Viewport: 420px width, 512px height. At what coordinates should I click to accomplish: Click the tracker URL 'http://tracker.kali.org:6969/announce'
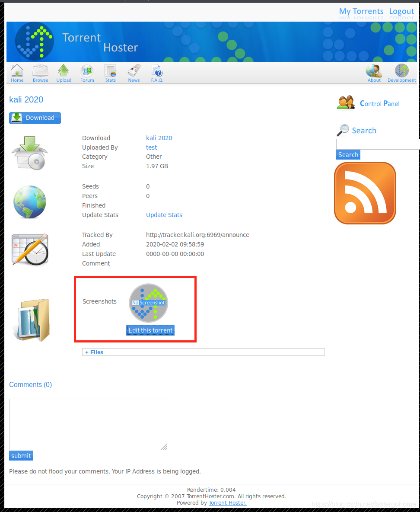tap(197, 235)
